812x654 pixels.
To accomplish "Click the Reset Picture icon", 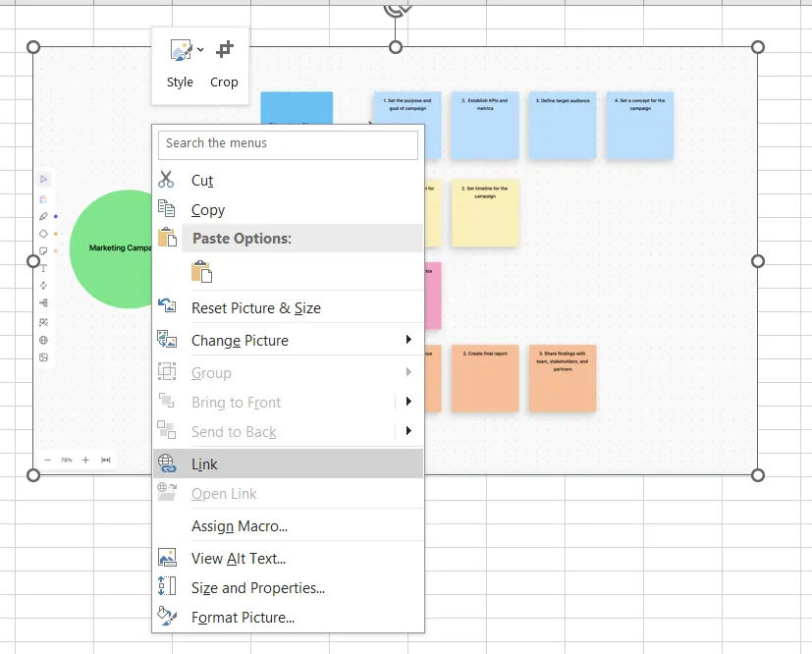I will 167,305.
